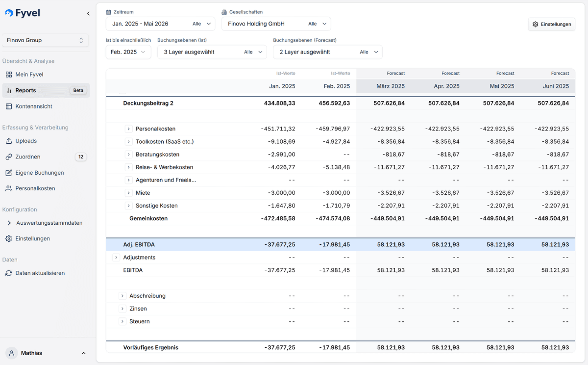Open the Buchungsebenen (Ist) layer dropdown
The width and height of the screenshot is (588, 365).
(x=212, y=52)
